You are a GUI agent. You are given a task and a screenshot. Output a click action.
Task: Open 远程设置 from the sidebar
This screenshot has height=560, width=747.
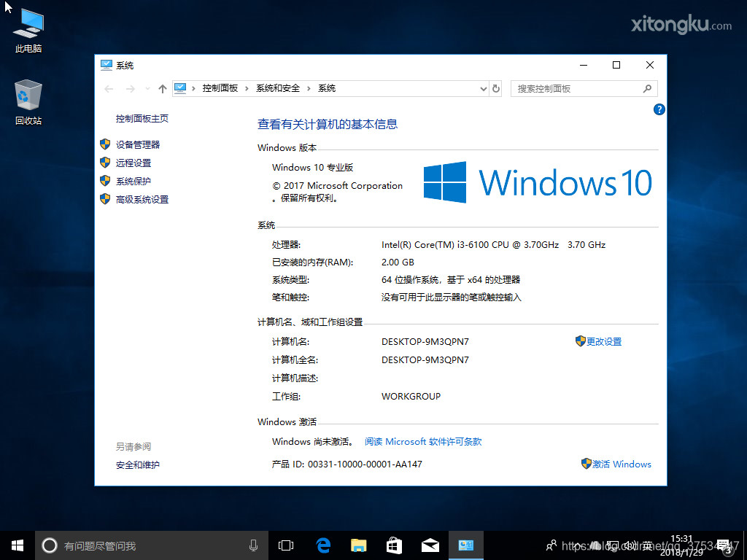tap(133, 163)
